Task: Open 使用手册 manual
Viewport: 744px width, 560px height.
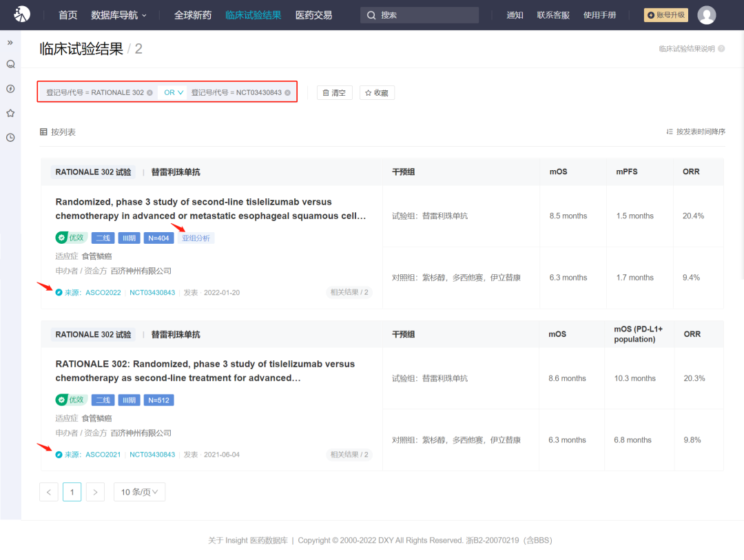Action: pos(600,15)
